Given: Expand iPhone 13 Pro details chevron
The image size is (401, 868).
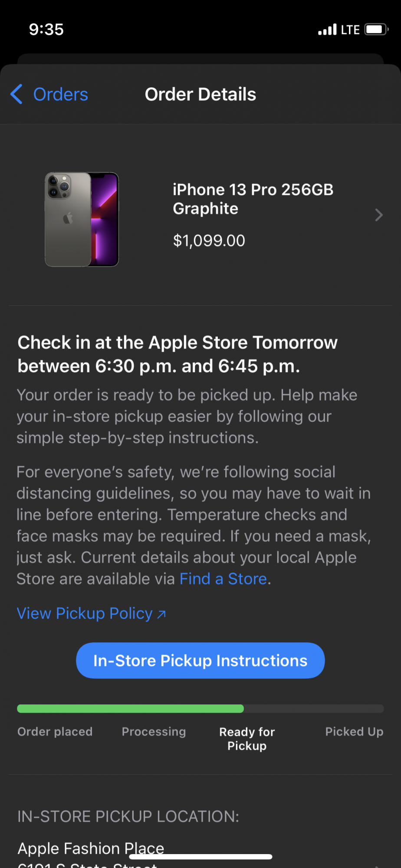Looking at the screenshot, I should click(378, 215).
